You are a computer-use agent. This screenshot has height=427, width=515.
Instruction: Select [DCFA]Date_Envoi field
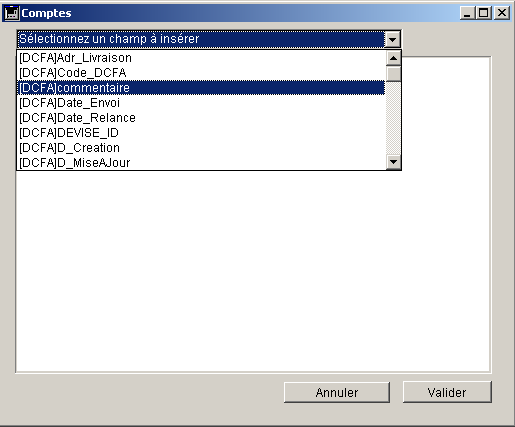pyautogui.click(x=201, y=103)
